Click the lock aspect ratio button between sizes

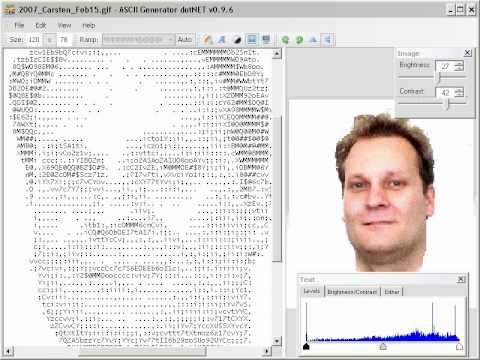(50, 40)
